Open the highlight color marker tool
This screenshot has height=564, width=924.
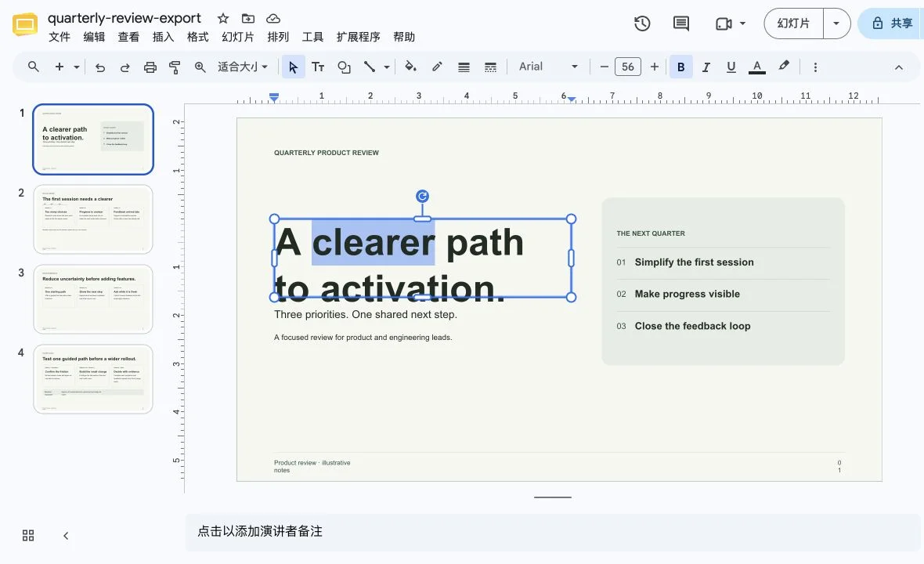783,66
